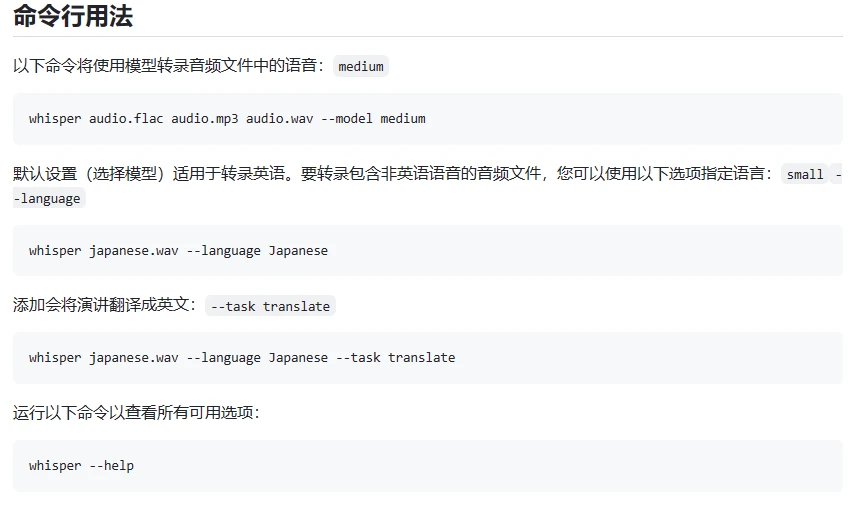This screenshot has width=856, height=510.
Task: Click the inline code 'small'
Action: 805,174
